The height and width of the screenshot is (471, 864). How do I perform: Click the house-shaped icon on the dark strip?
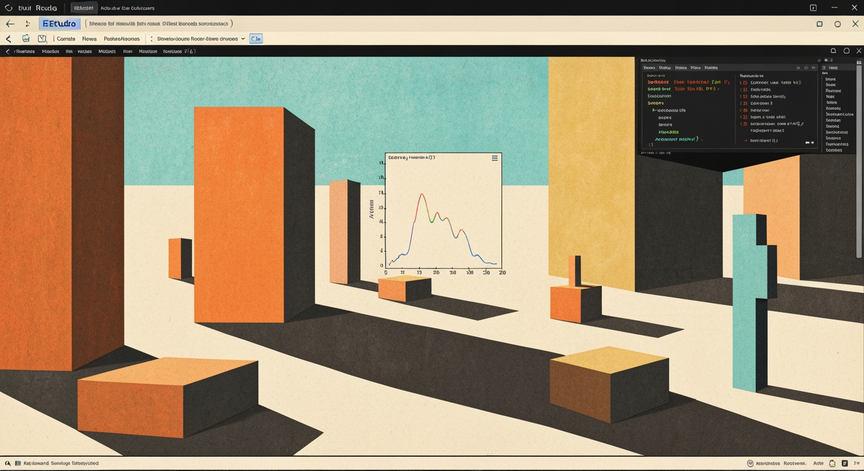tap(833, 51)
